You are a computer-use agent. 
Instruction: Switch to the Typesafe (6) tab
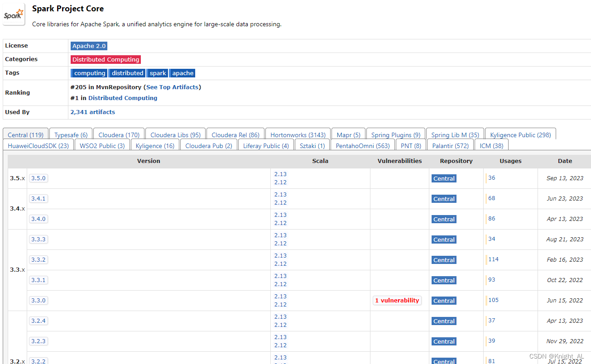[71, 135]
